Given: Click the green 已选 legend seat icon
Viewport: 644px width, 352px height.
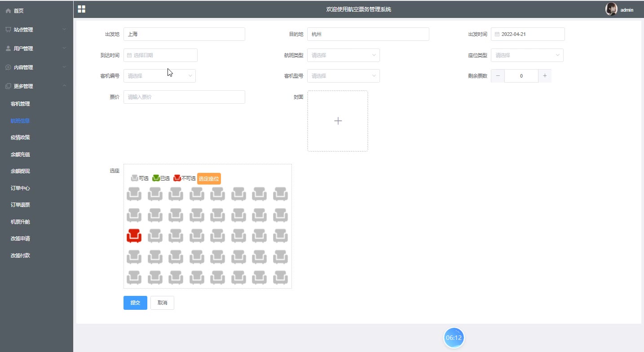Looking at the screenshot, I should point(156,178).
